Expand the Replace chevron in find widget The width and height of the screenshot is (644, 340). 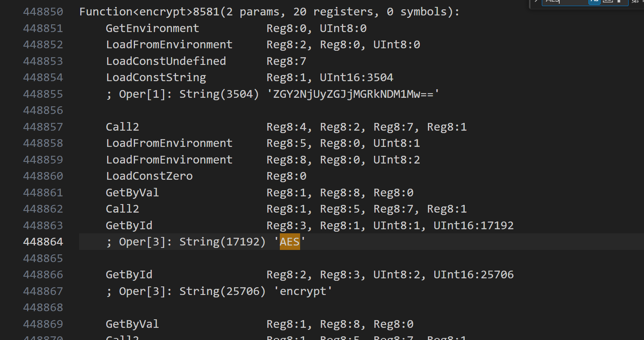[536, 1]
